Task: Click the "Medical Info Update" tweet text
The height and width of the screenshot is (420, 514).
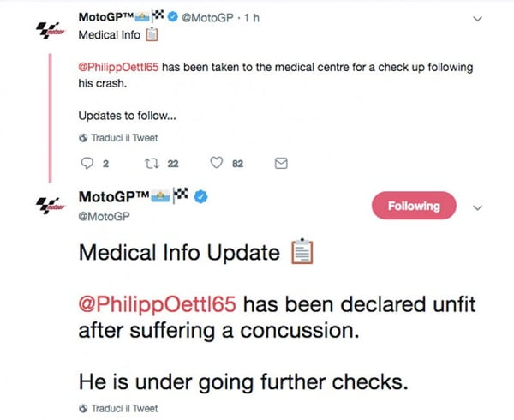Action: click(x=178, y=254)
